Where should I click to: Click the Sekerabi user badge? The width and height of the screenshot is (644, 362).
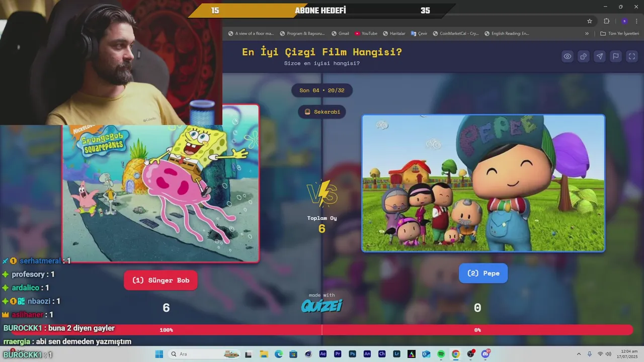tap(322, 112)
